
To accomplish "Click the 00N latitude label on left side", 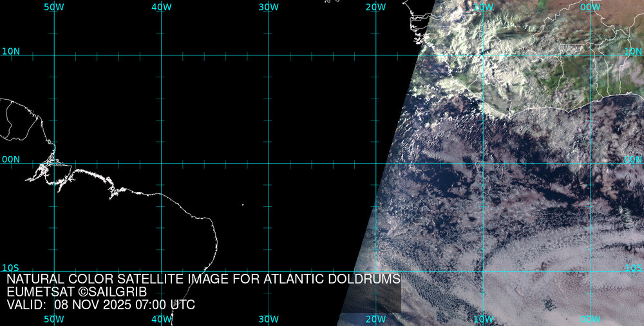I will click(11, 159).
